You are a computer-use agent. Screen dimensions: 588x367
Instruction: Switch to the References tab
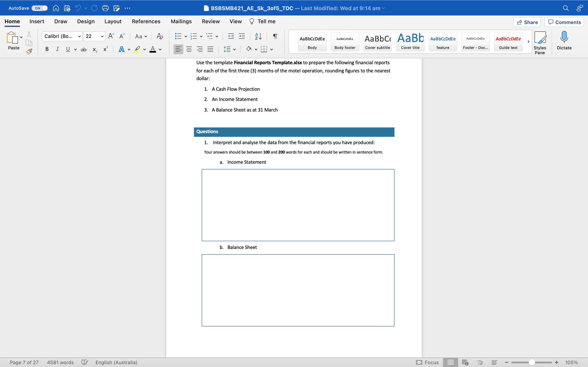146,21
